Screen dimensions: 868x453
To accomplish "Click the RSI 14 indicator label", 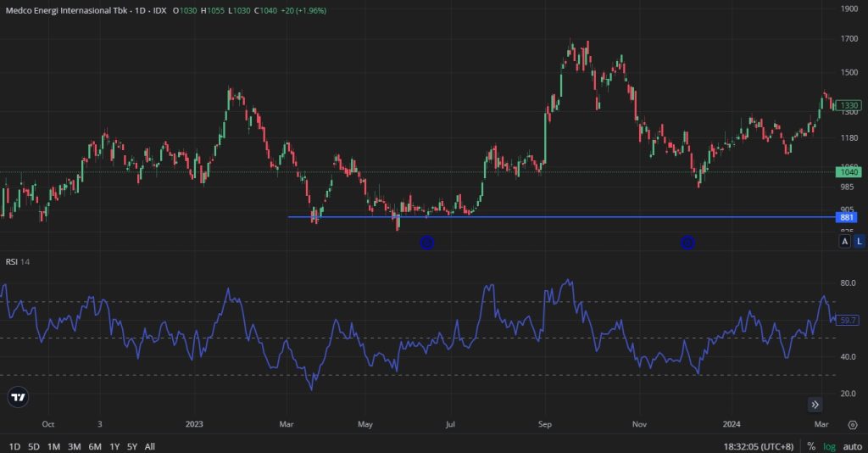I will pyautogui.click(x=18, y=261).
